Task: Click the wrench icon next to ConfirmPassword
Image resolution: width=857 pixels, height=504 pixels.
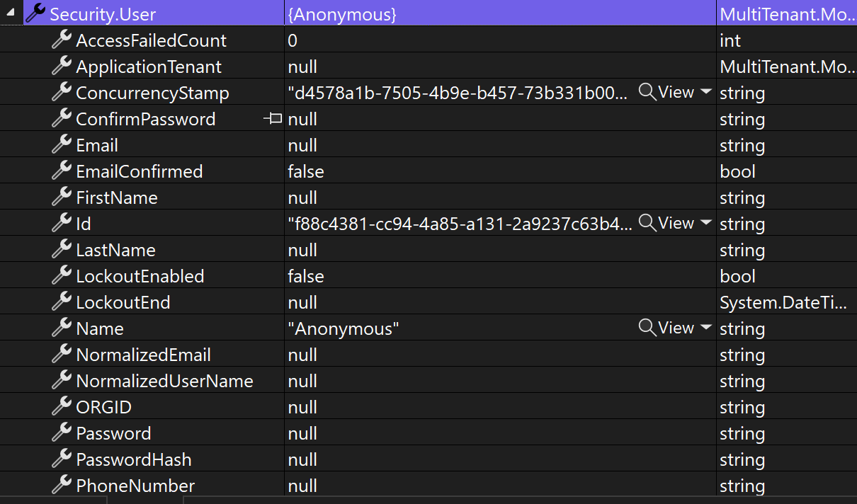Action: [x=62, y=118]
